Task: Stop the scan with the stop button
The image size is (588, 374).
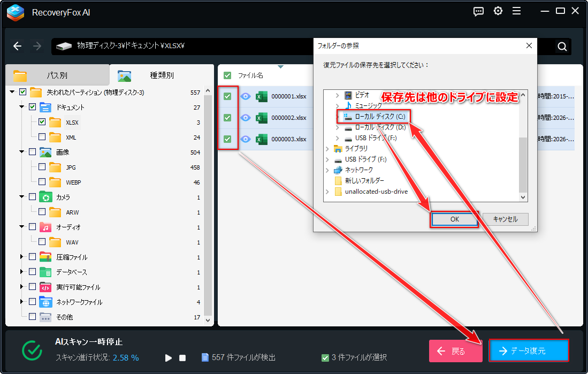Action: (182, 358)
